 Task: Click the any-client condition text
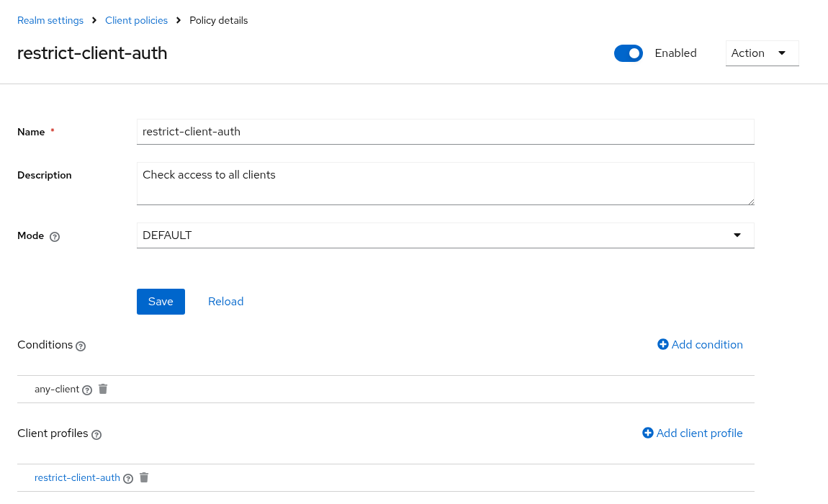56,390
